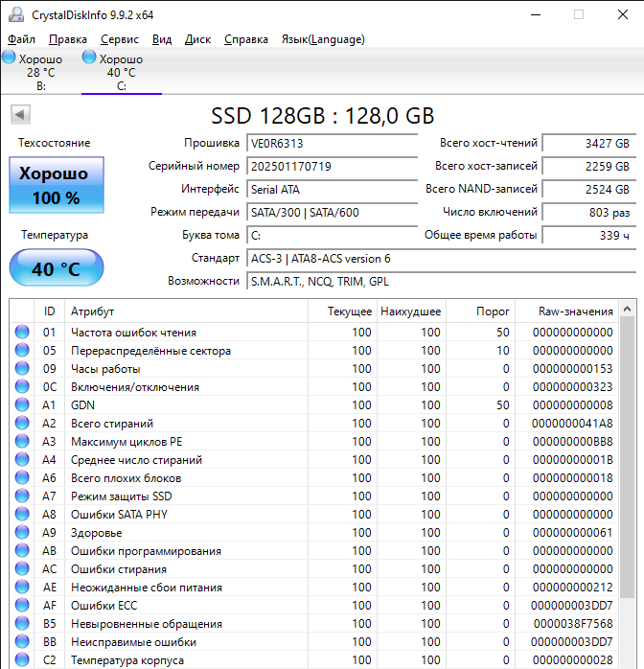Select the B: drive status orb

pyautogui.click(x=9, y=57)
